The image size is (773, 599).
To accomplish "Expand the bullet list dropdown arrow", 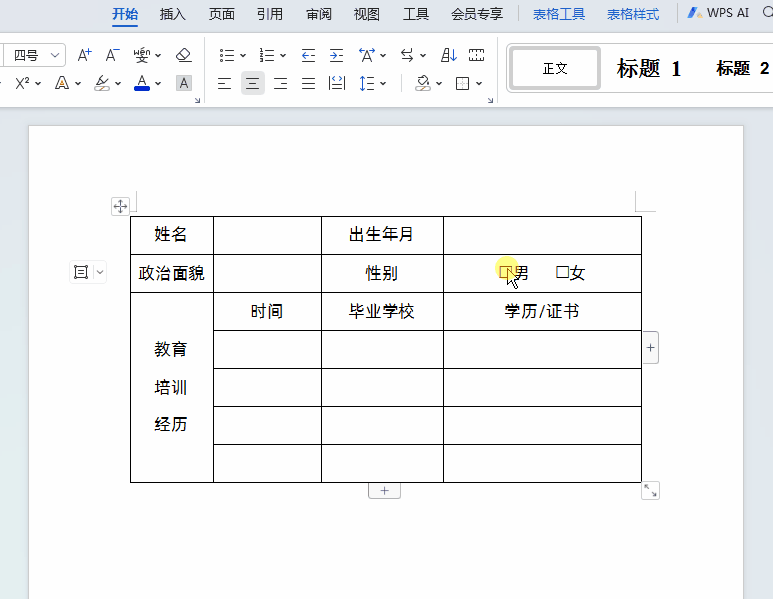I will coord(243,55).
